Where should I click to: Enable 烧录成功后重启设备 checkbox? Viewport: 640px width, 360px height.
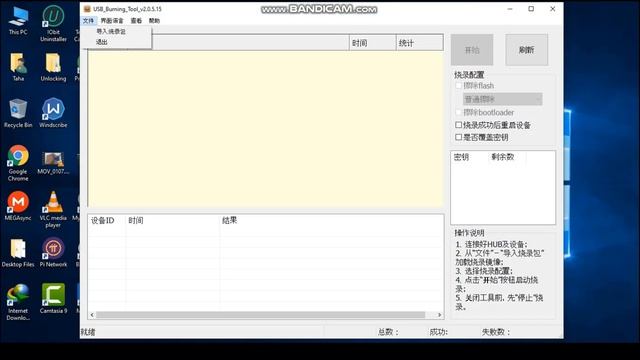(x=458, y=125)
